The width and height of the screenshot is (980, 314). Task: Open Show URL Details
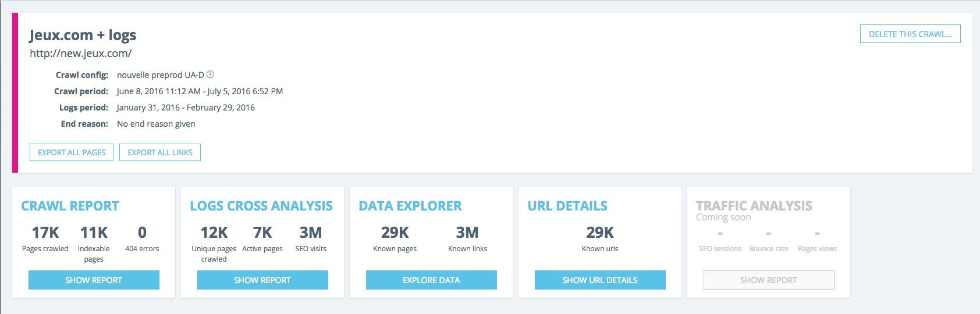click(x=600, y=280)
